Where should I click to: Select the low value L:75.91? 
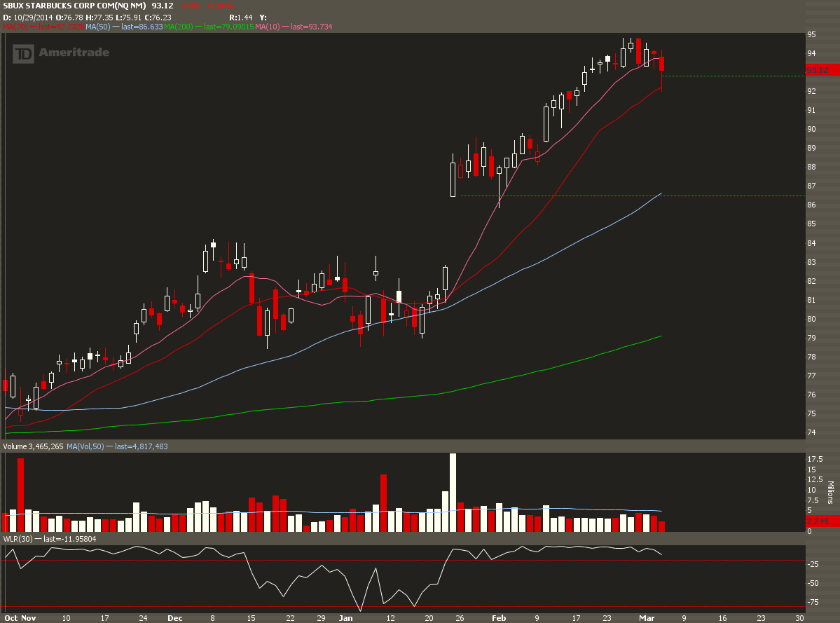[129, 18]
